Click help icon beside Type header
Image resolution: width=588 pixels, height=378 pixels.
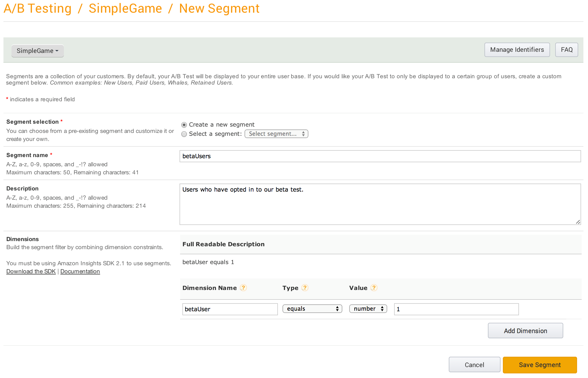pyautogui.click(x=305, y=288)
